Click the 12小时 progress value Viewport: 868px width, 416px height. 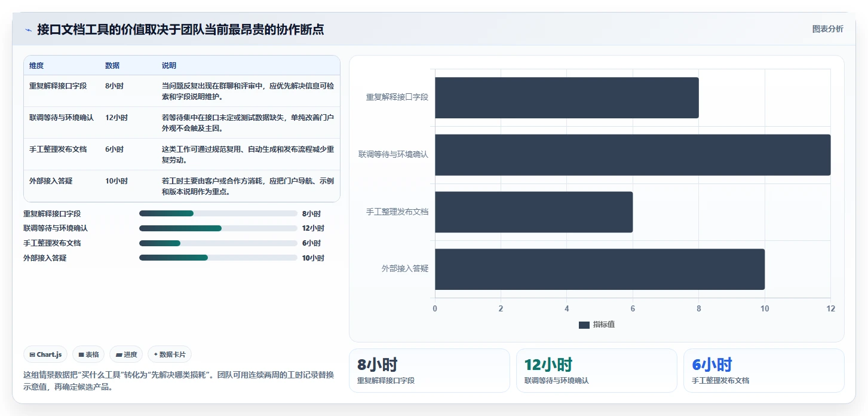click(x=313, y=228)
